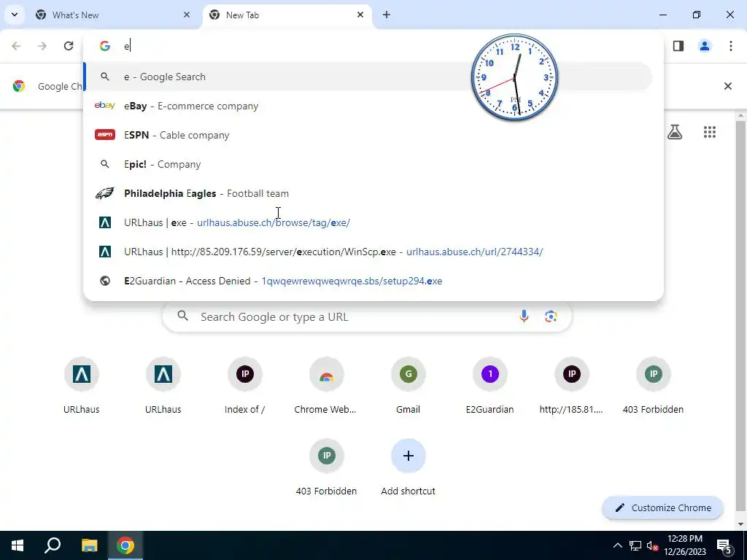The width and height of the screenshot is (747, 560).
Task: Go forward with the forward arrow
Action: click(42, 46)
